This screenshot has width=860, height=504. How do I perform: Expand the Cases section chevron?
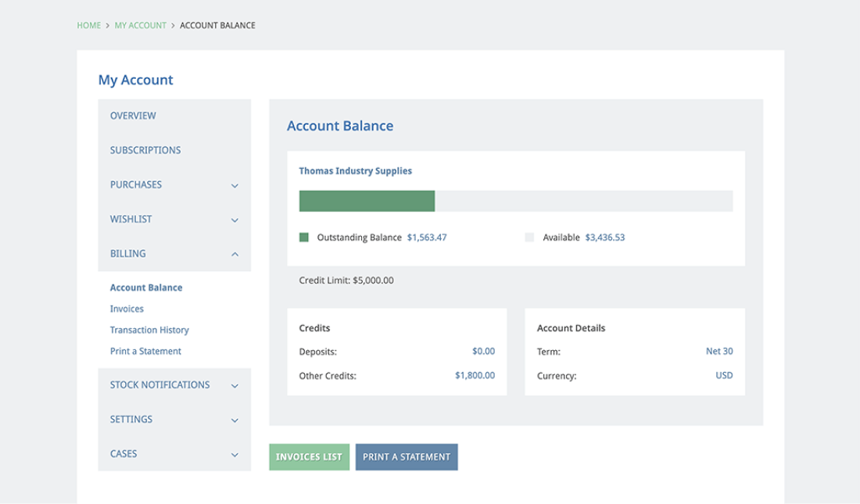(235, 454)
